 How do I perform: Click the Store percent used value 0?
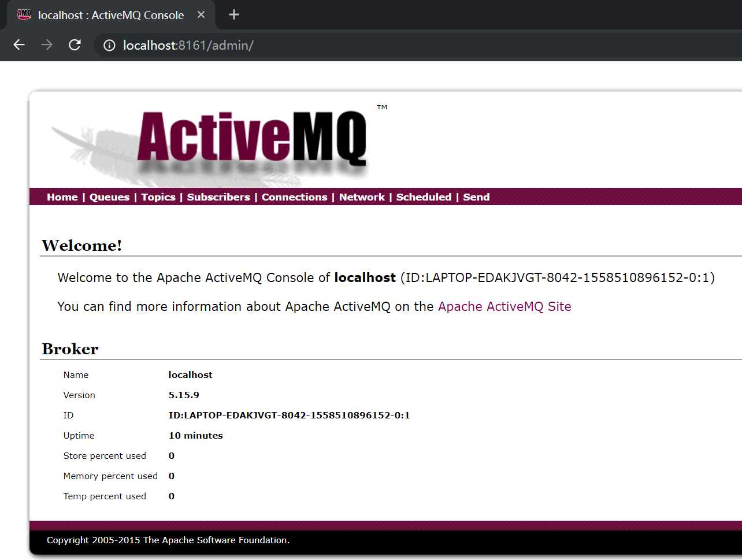(172, 456)
